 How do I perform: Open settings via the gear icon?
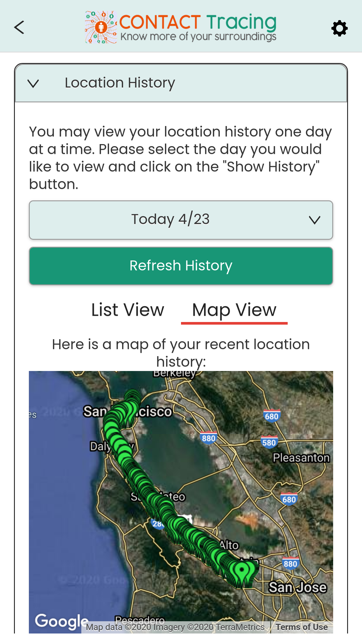point(339,28)
